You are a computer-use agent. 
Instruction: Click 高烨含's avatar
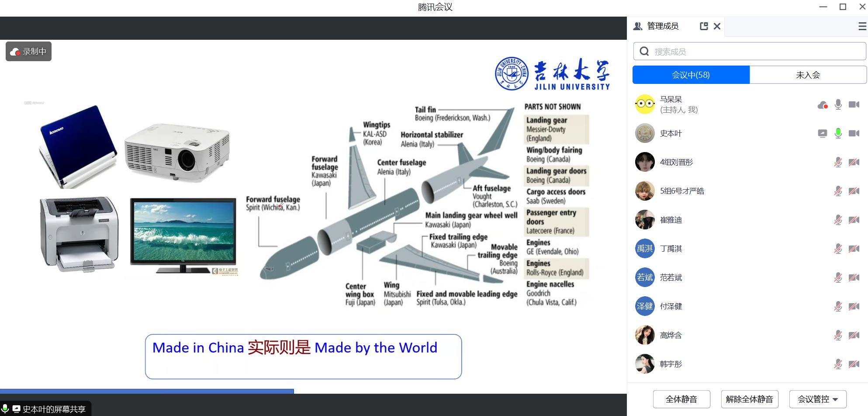[645, 335]
